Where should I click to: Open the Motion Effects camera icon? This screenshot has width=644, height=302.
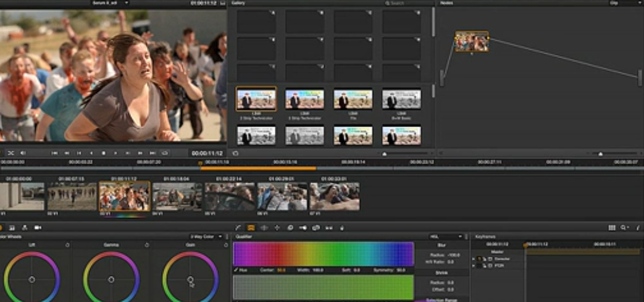tap(38, 228)
